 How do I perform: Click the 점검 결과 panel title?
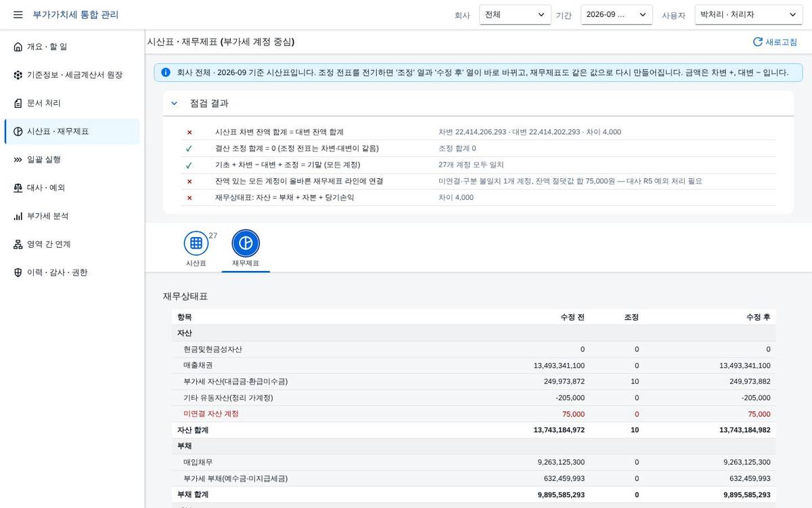[x=209, y=104]
